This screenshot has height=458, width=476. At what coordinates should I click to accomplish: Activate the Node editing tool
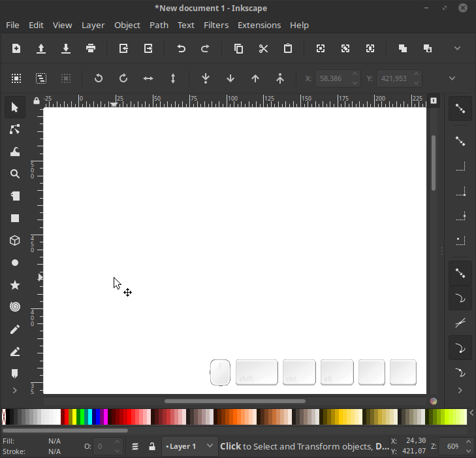click(x=15, y=129)
